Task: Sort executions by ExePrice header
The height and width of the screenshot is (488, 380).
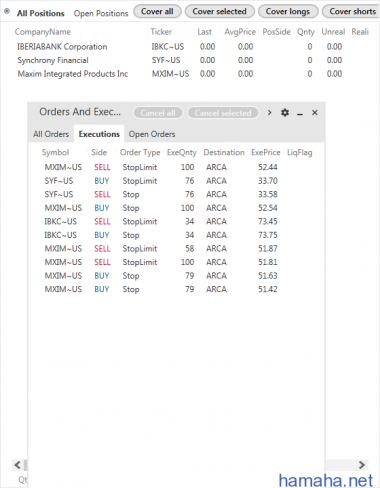Action: [266, 153]
